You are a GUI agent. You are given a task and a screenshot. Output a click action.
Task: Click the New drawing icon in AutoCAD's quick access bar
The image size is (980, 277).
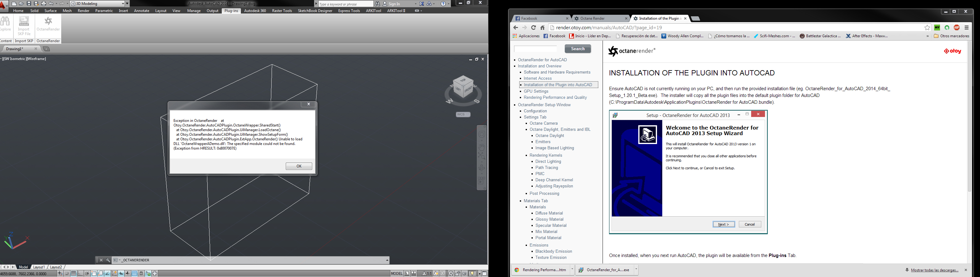coord(14,3)
